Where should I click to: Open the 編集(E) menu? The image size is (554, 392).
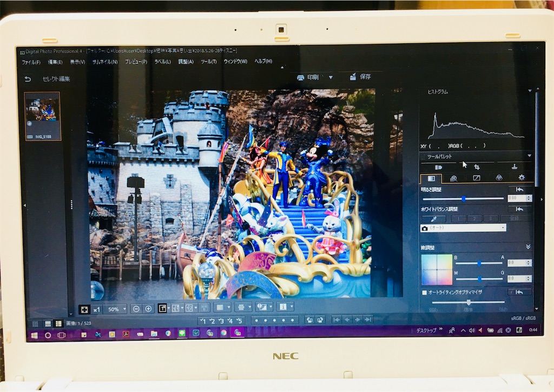(x=55, y=62)
